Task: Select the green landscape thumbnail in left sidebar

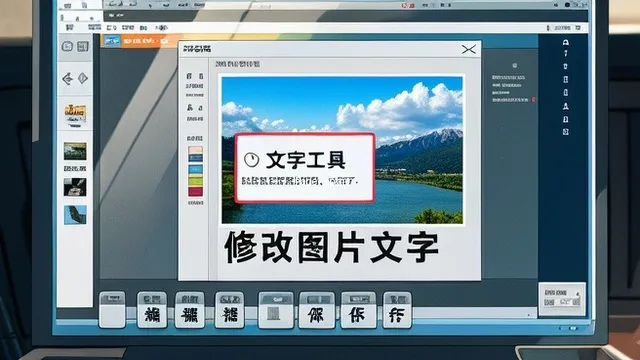Action: pyautogui.click(x=75, y=151)
